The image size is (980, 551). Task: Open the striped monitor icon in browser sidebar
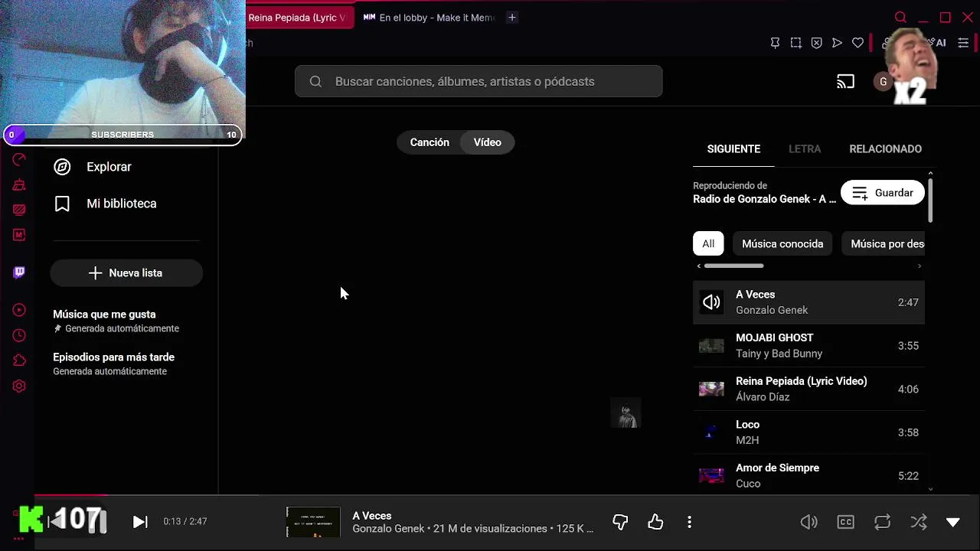click(19, 210)
